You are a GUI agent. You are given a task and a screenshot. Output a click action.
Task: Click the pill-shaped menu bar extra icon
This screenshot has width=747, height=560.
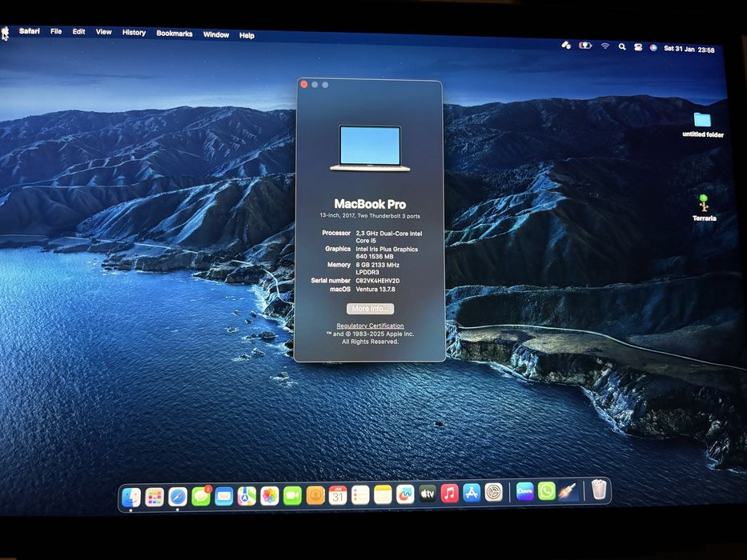pos(566,45)
